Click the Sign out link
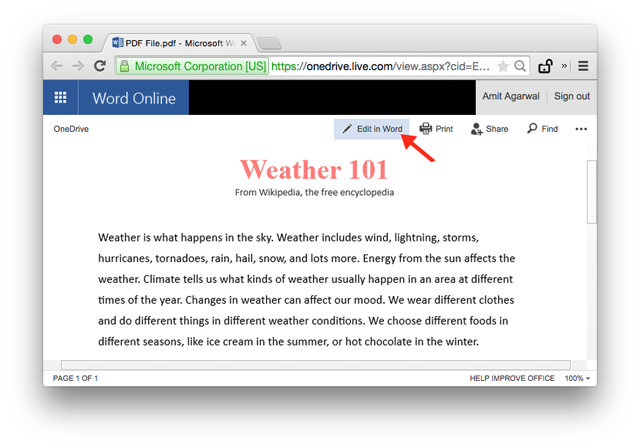 (x=571, y=96)
